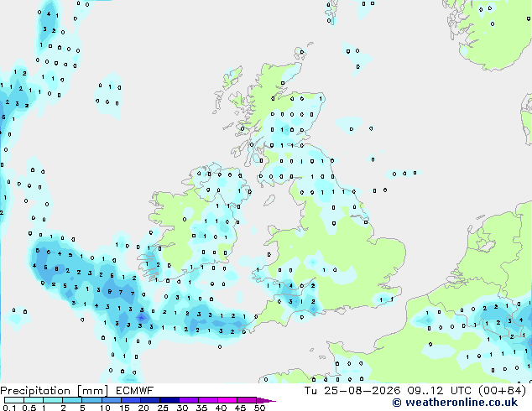Click the legend swatch between 0.1 and 0.5
532x411 pixels.
14,400
